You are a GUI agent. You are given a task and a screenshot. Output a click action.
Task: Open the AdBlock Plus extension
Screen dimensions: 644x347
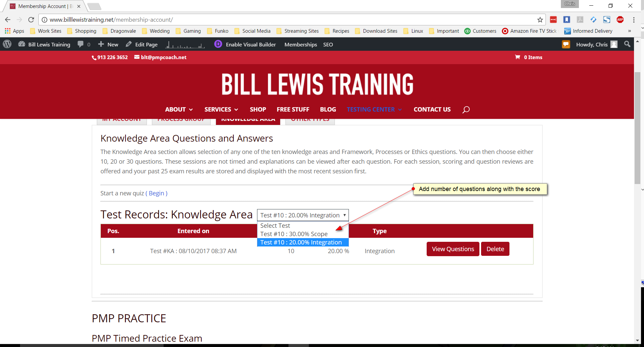pyautogui.click(x=620, y=20)
